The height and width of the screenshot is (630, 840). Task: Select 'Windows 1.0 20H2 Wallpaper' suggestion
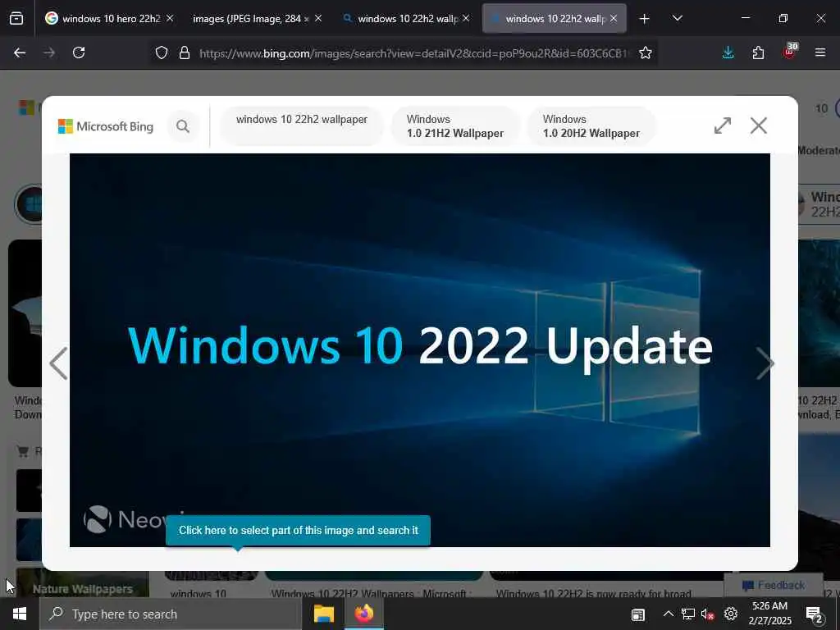pyautogui.click(x=591, y=126)
